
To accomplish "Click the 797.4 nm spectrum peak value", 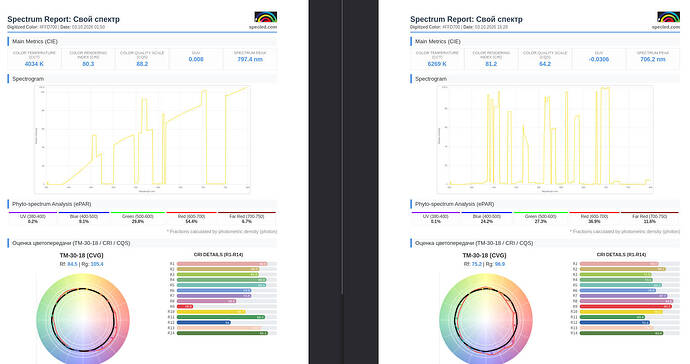I will 250,59.
